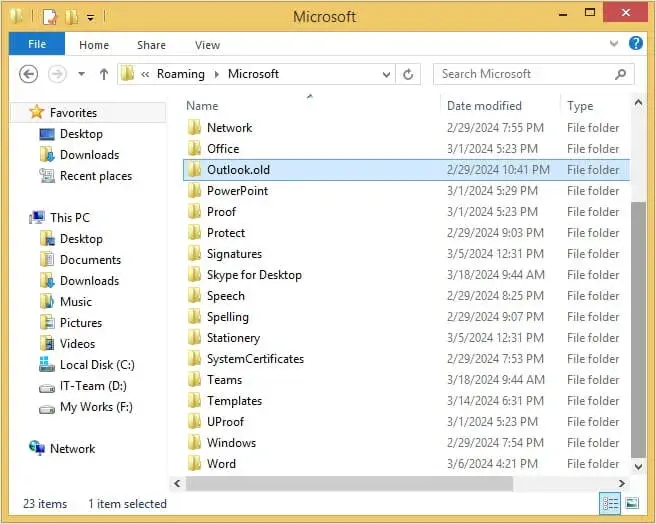Click the This PC computer icon
The height and width of the screenshot is (524, 656).
point(37,217)
